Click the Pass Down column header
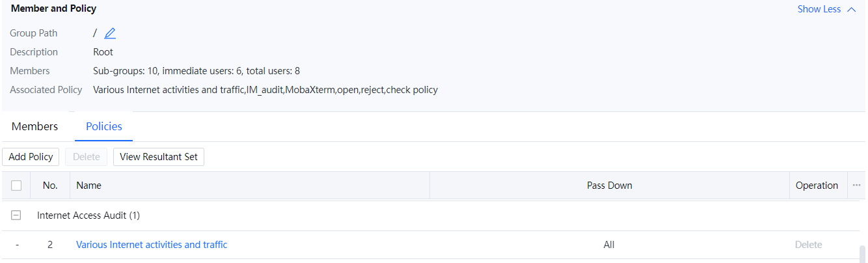This screenshot has height=263, width=868. pos(609,186)
